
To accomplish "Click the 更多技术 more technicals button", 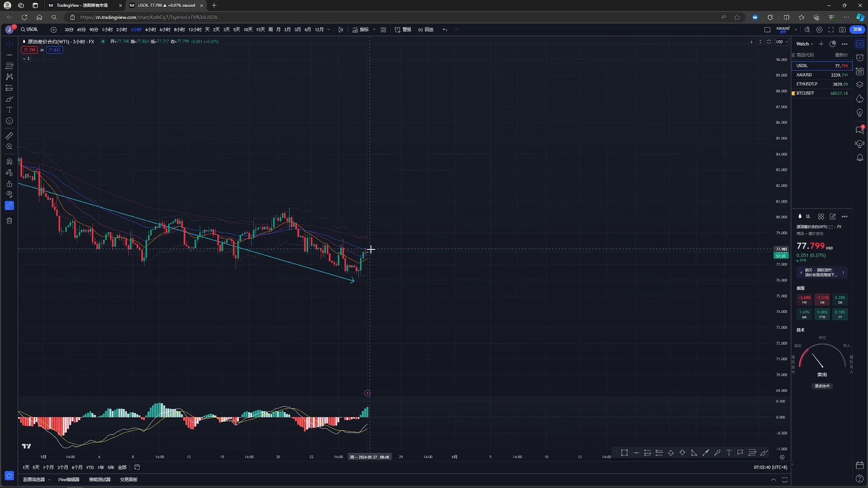I will pyautogui.click(x=822, y=386).
